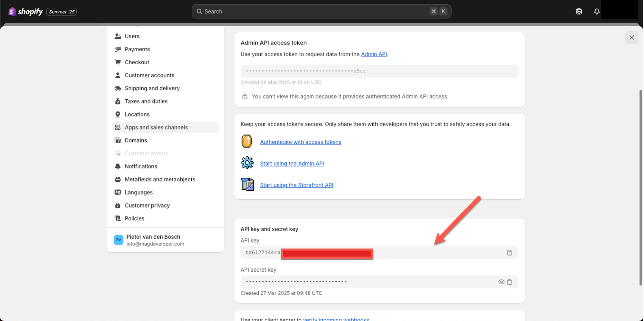Screen dimensions: 644x321
Task: Click the Customer privacy lock icon
Action: pos(118,205)
